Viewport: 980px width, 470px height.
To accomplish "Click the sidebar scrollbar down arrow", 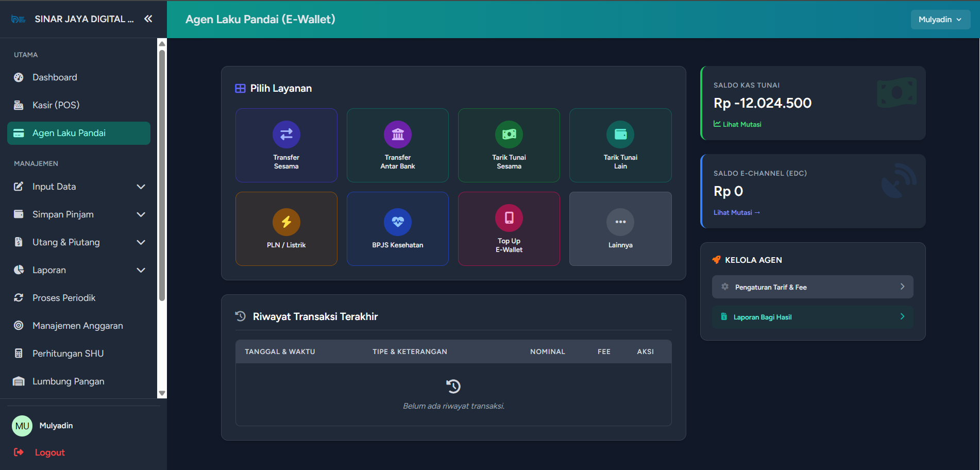I will point(162,393).
